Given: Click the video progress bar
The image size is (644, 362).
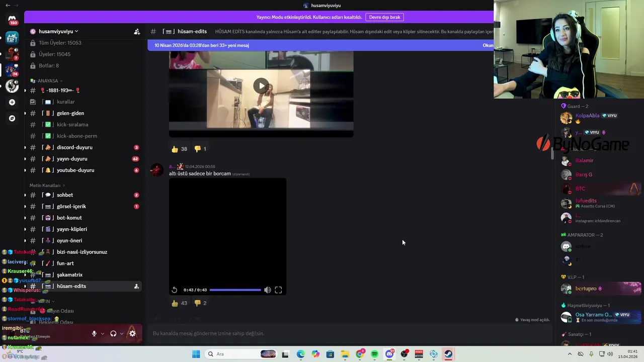Looking at the screenshot, I should [x=235, y=290].
